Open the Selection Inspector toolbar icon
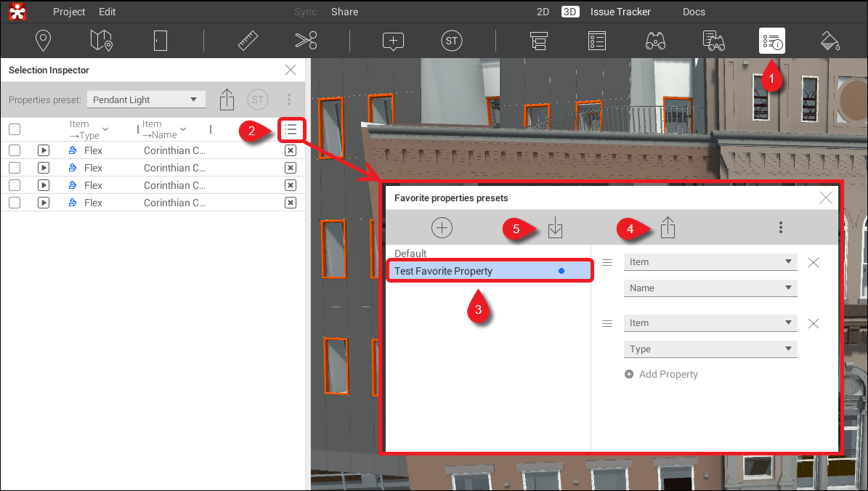The width and height of the screenshot is (868, 491). point(771,41)
